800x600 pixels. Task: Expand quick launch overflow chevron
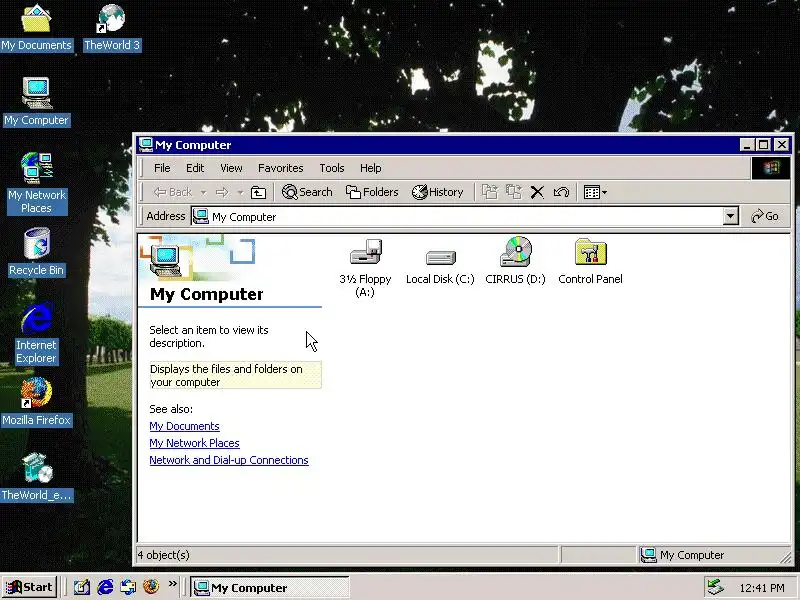tap(172, 583)
